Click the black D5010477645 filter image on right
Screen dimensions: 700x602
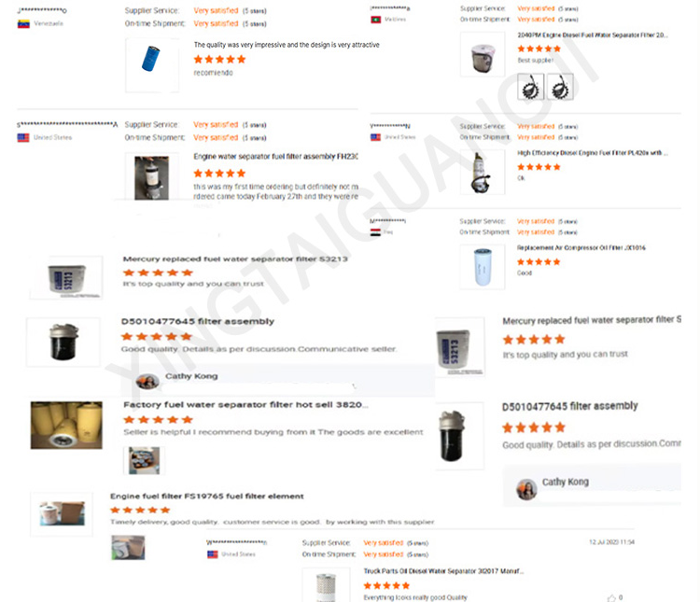pos(459,436)
